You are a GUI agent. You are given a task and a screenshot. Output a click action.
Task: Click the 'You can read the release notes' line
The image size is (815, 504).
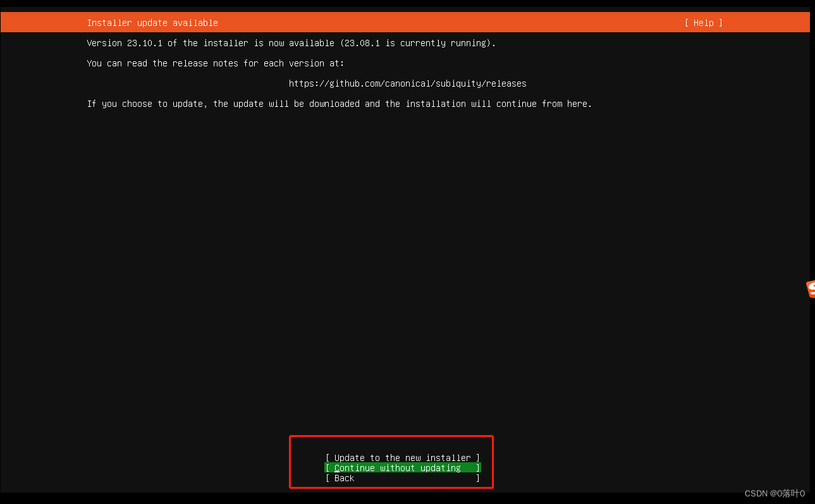pyautogui.click(x=216, y=63)
